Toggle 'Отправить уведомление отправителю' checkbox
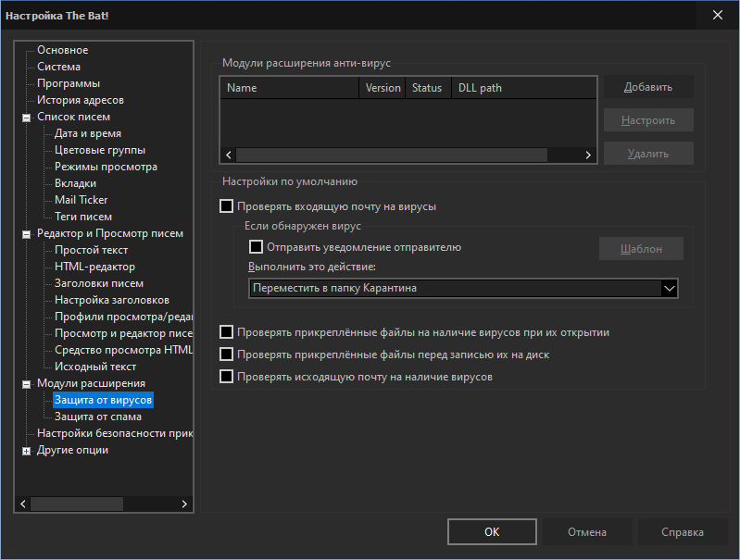 coord(256,247)
